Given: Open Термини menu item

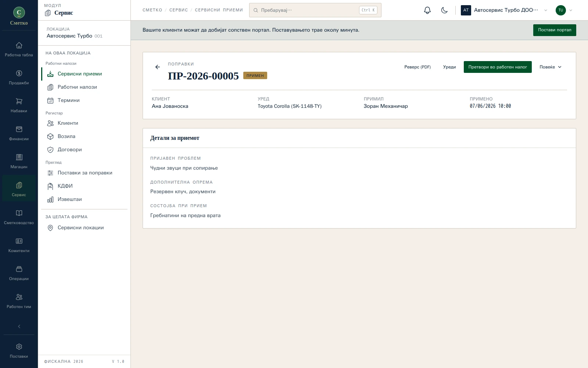Looking at the screenshot, I should [85, 100].
